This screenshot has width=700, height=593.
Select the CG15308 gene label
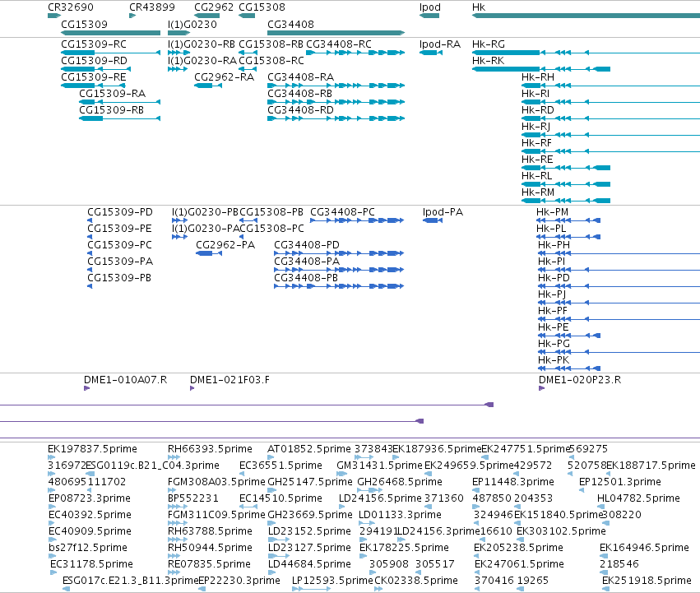tap(262, 7)
